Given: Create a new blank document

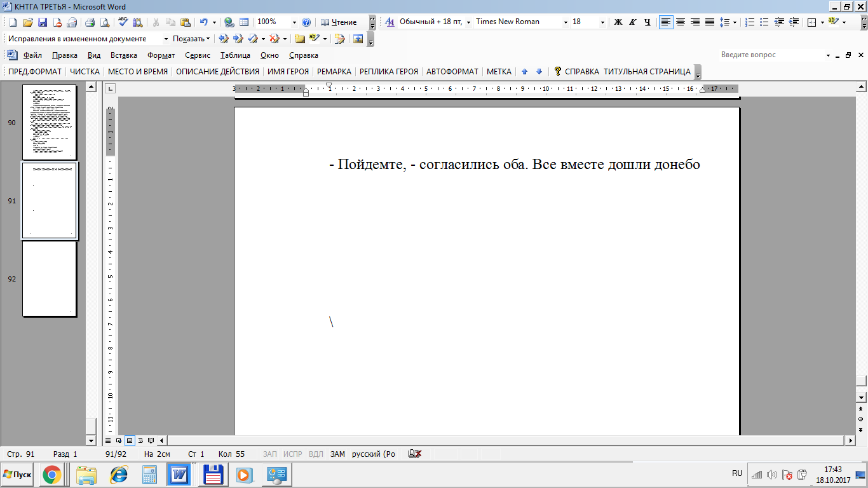Looking at the screenshot, I should (x=12, y=22).
